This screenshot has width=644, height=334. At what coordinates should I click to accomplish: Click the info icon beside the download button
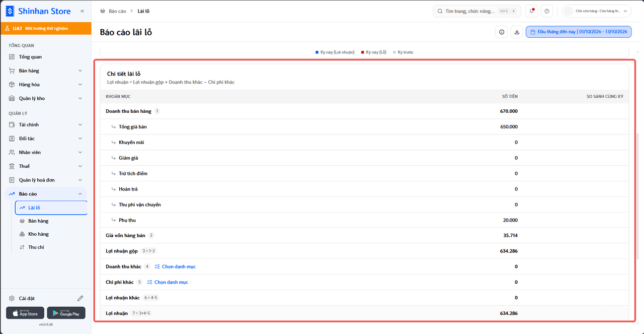pos(502,32)
